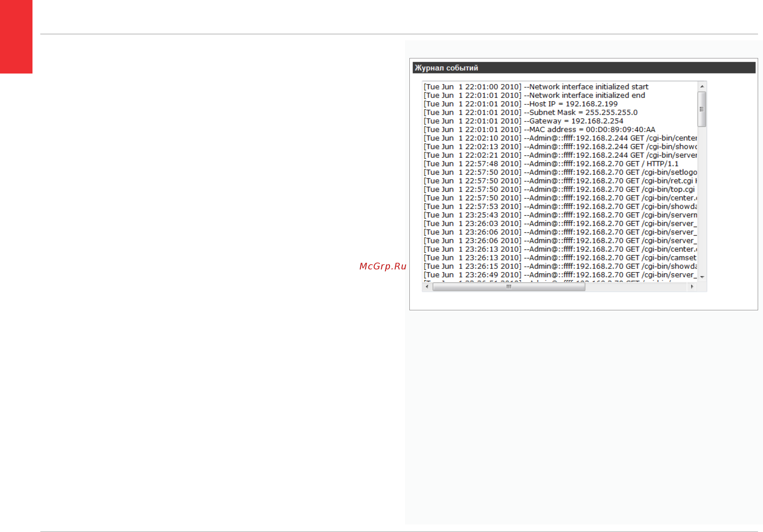Select the 22:02:10 log line with 192.168.2.244
The height and width of the screenshot is (532, 763).
(x=560, y=138)
